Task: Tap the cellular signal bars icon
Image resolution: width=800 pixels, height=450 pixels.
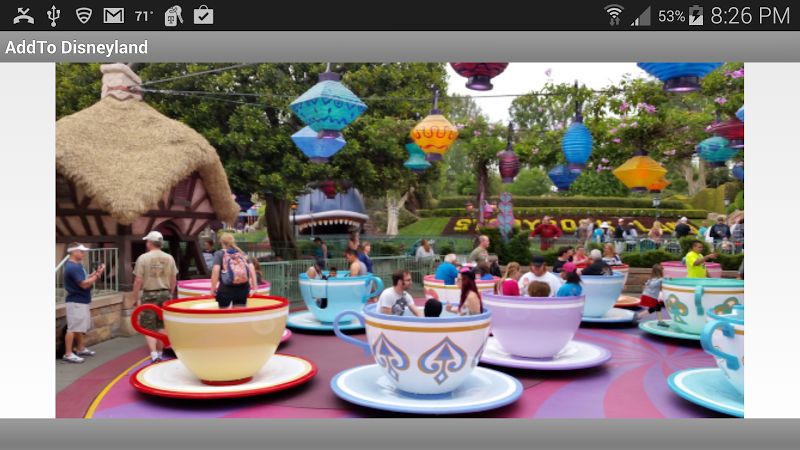Action: (640, 16)
